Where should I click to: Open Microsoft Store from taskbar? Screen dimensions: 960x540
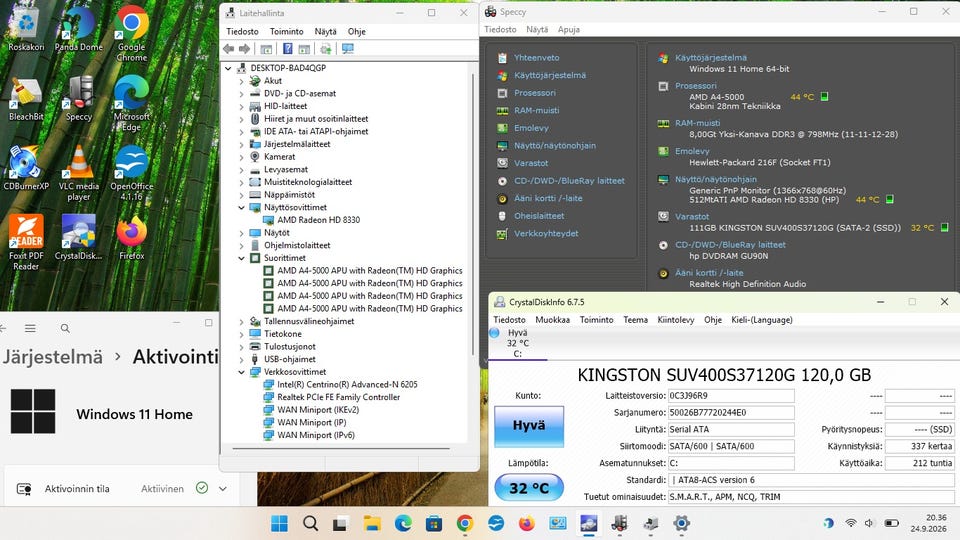433,523
